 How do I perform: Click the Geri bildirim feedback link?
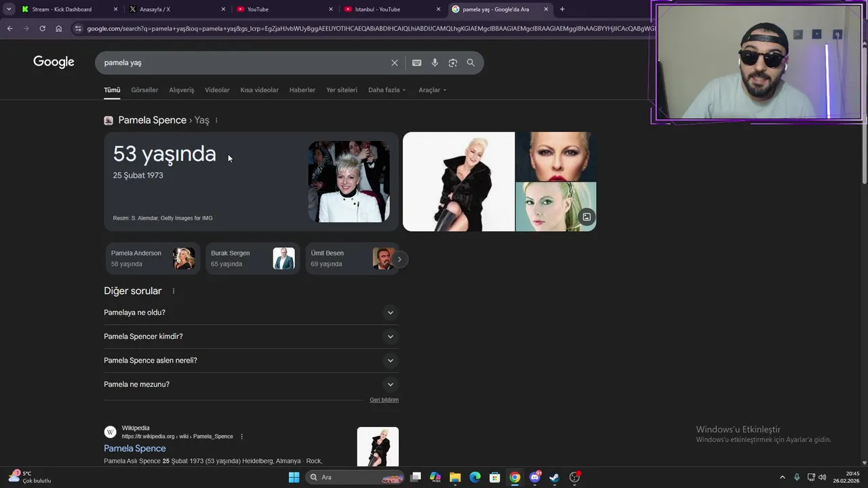384,400
